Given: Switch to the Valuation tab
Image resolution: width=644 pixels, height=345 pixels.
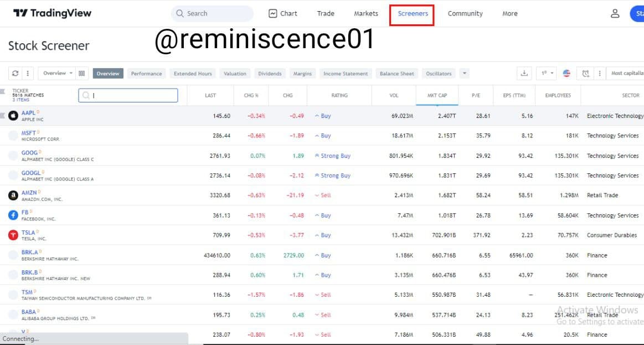Looking at the screenshot, I should pyautogui.click(x=235, y=74).
